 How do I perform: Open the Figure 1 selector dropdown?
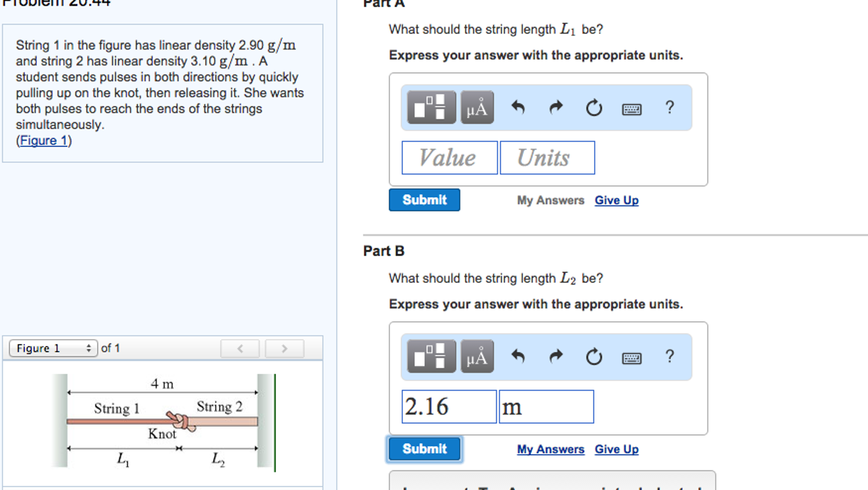[53, 348]
